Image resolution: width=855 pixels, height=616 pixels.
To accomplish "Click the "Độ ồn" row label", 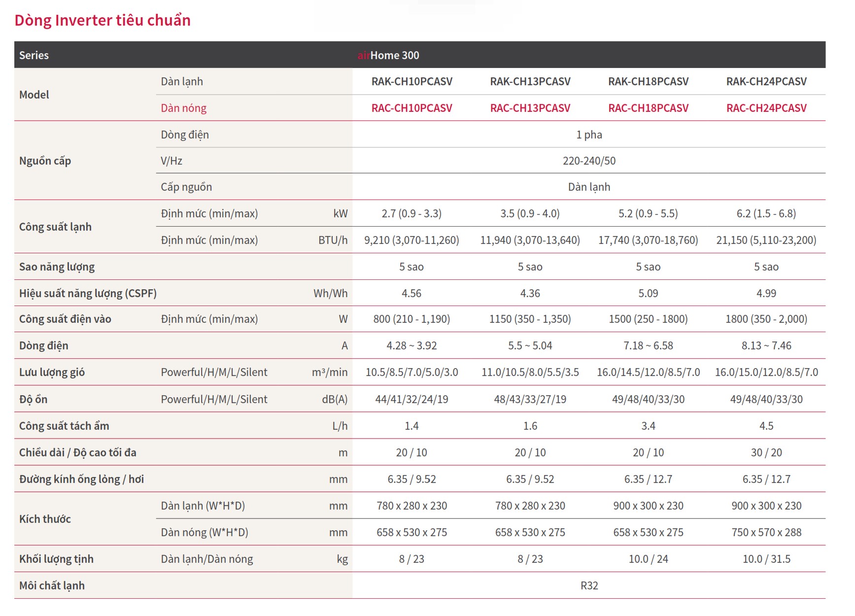I will coord(34,399).
